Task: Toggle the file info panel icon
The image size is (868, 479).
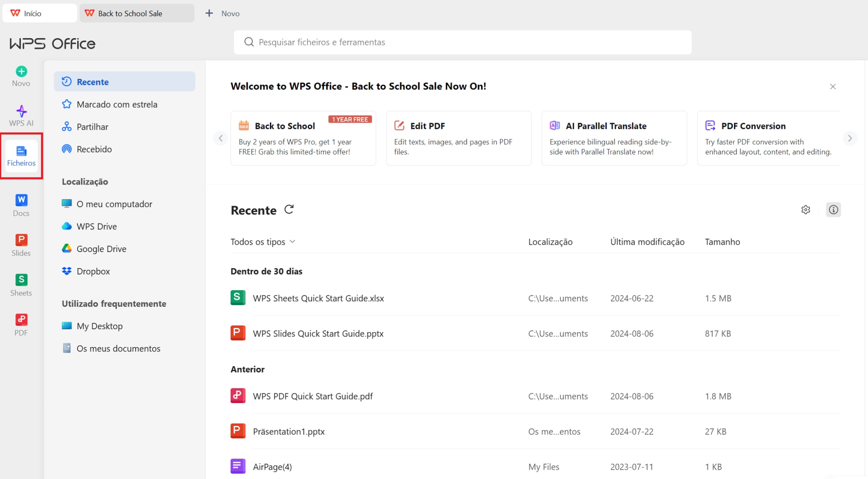Action: (833, 210)
